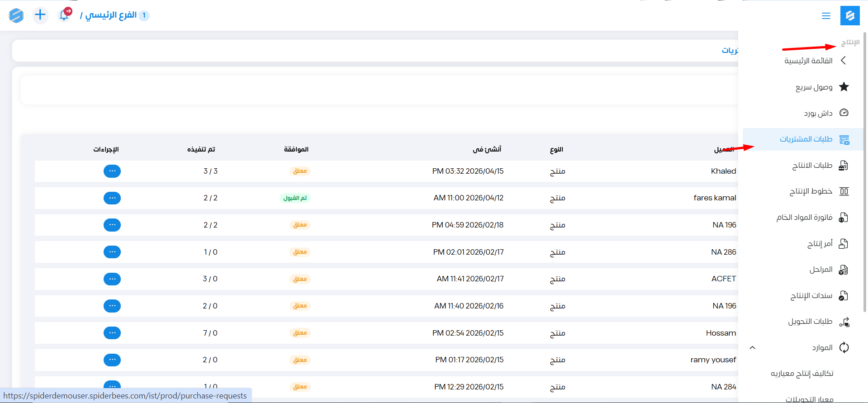
Task: Click the transfer requests icon
Action: [x=844, y=322]
